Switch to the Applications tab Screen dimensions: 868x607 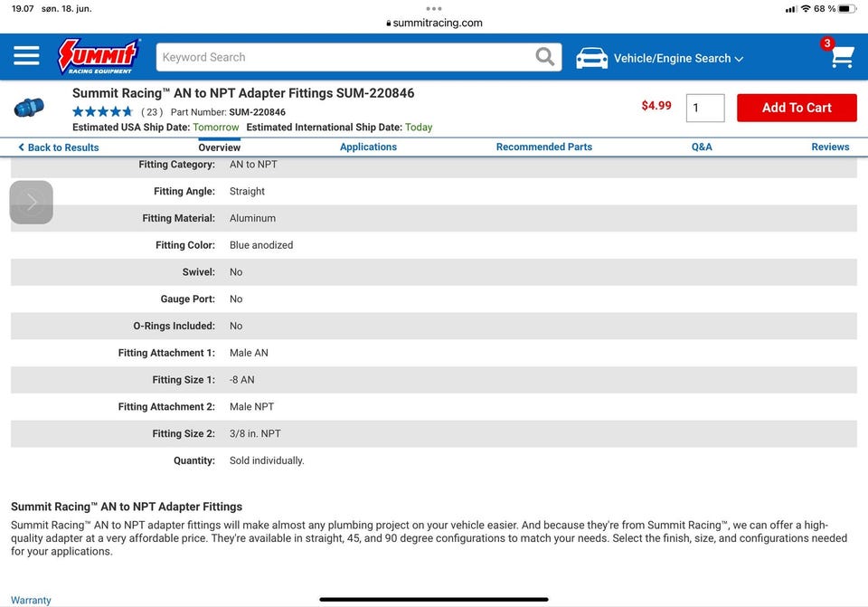pos(368,147)
